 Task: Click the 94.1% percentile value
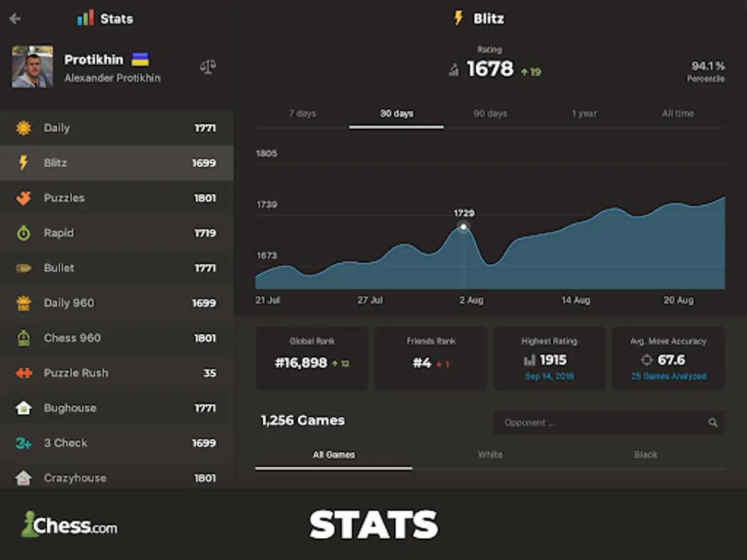(708, 65)
